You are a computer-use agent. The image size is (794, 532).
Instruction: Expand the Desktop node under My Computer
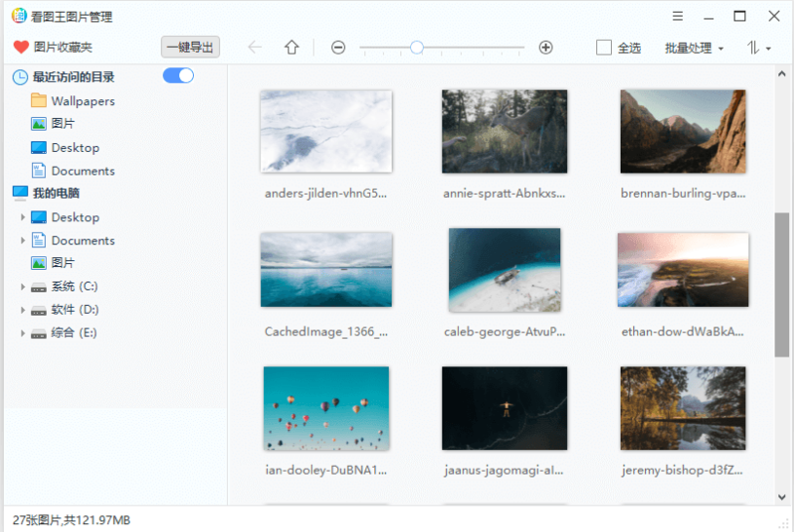[22, 217]
